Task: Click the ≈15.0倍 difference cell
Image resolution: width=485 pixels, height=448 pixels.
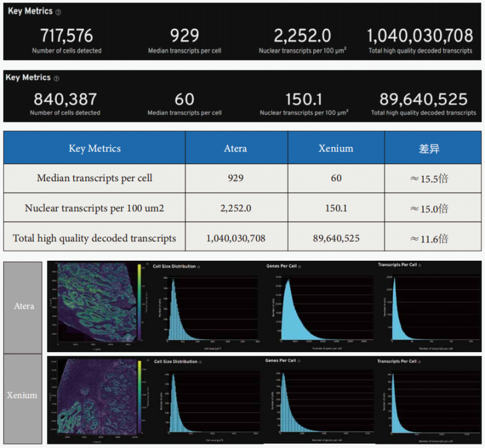Action: click(433, 208)
